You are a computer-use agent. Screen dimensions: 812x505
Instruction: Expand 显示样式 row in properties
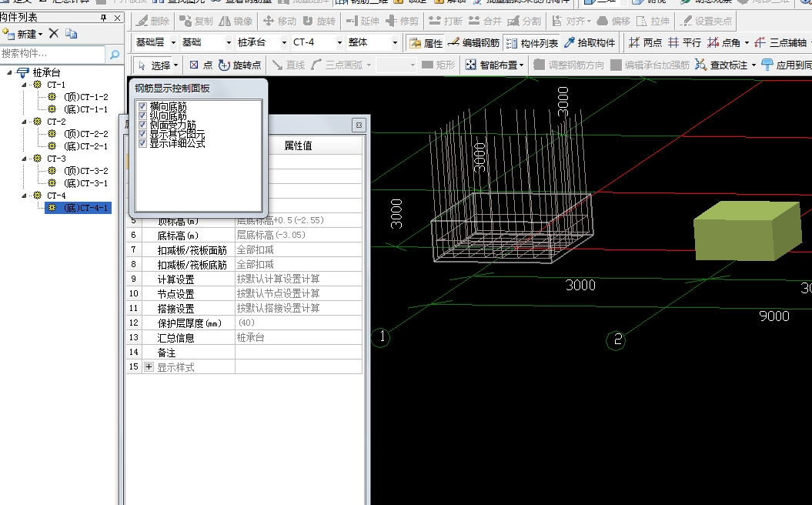point(149,366)
